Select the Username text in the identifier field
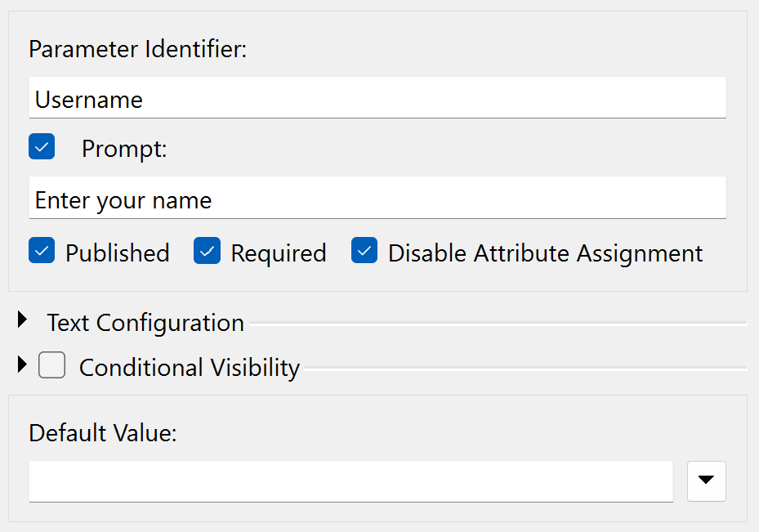 coord(88,99)
